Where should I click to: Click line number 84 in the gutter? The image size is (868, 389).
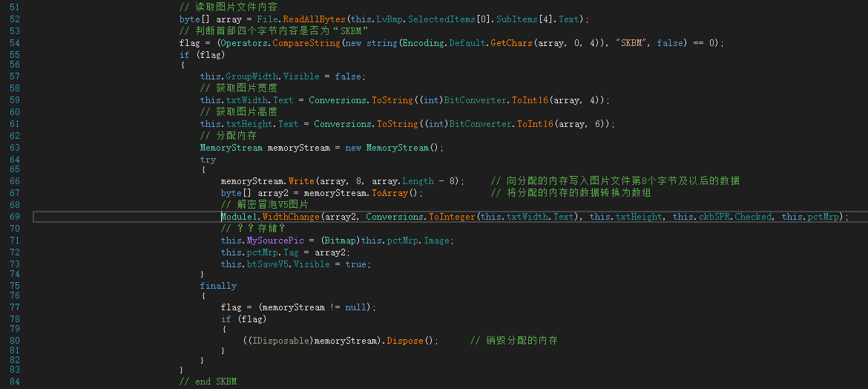[x=15, y=382]
